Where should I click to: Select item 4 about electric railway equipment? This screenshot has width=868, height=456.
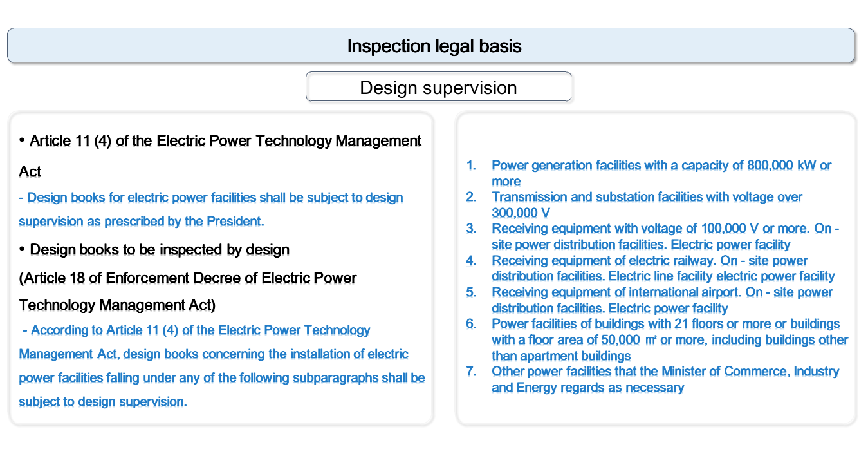tap(649, 261)
